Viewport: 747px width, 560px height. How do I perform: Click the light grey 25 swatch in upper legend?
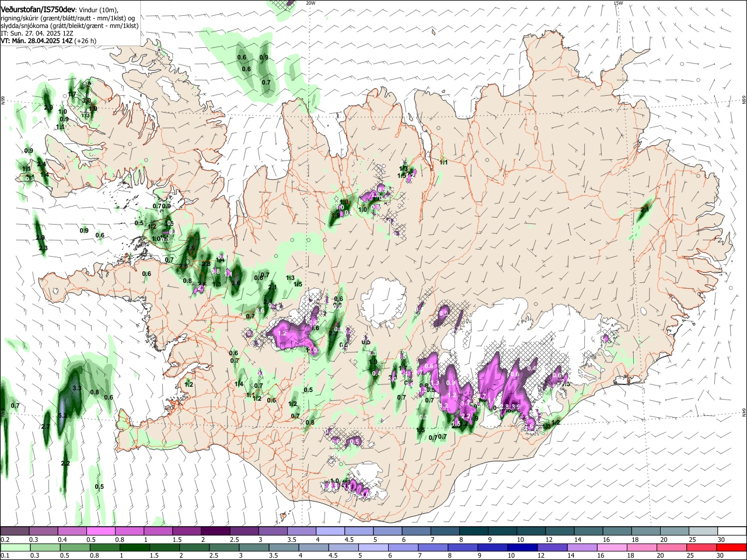coord(703,531)
